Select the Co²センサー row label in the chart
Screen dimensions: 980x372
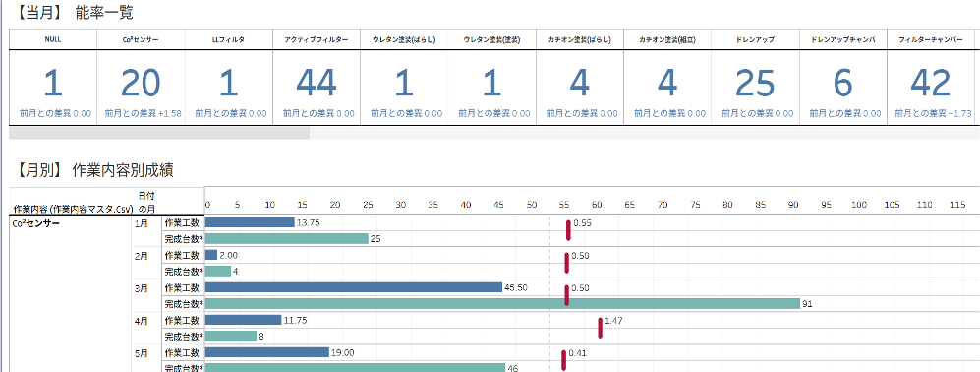click(x=36, y=222)
